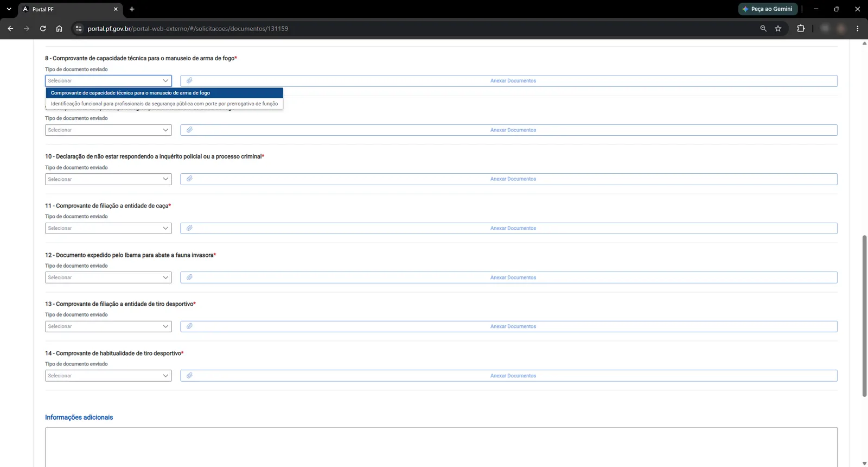
Task: Click the 'Informações adicionais' heading
Action: point(79,417)
